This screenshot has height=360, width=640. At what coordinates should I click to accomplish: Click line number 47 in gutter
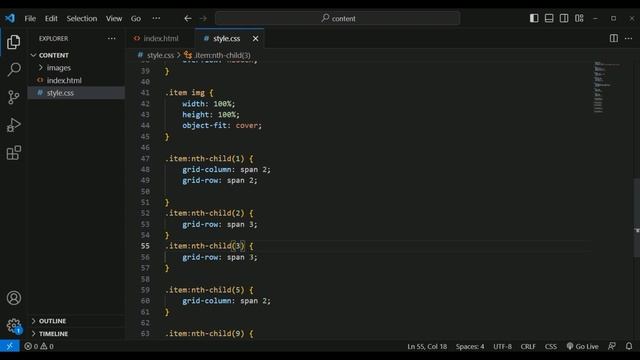[x=145, y=158]
